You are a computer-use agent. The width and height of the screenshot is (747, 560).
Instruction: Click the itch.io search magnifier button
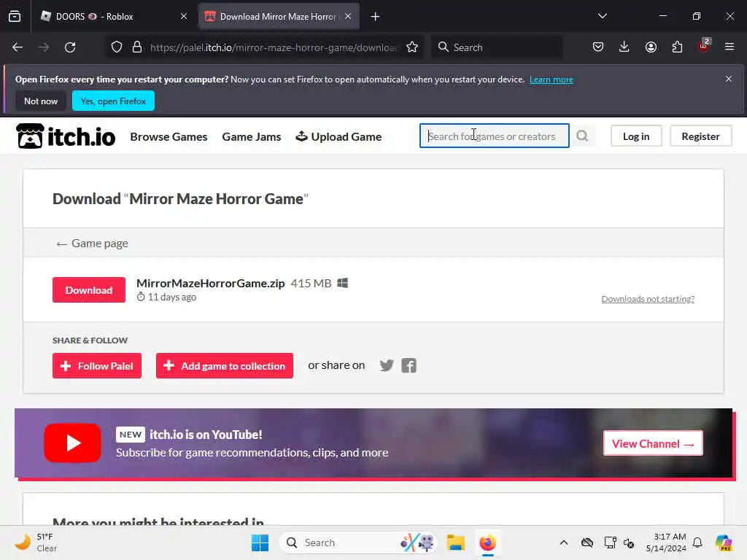pos(582,136)
